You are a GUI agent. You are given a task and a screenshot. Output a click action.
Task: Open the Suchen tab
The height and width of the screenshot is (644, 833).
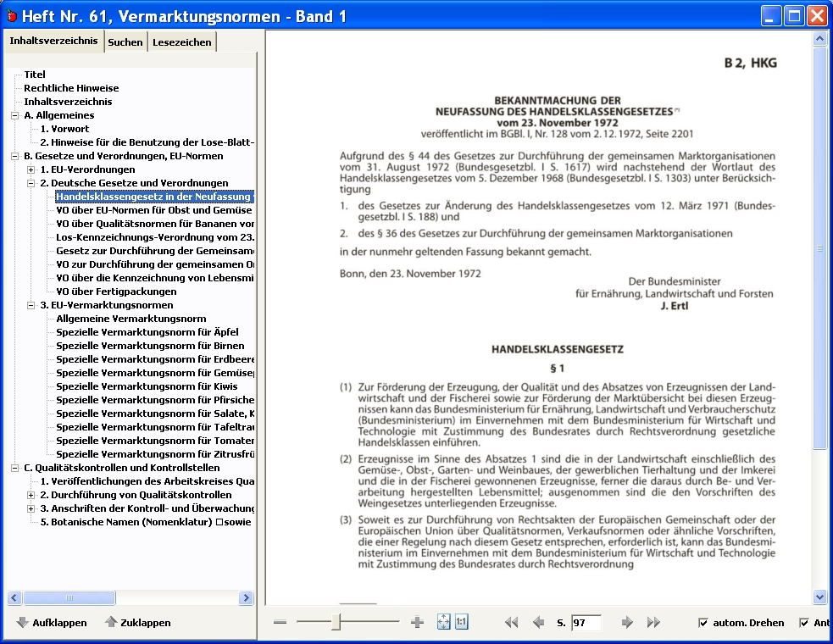click(125, 42)
